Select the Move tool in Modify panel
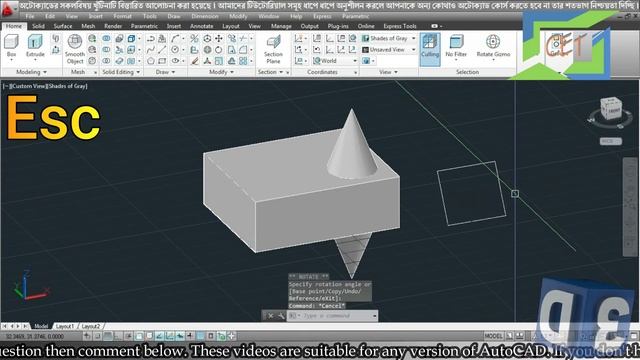Screen dimensions: 640x360 coord(219,38)
